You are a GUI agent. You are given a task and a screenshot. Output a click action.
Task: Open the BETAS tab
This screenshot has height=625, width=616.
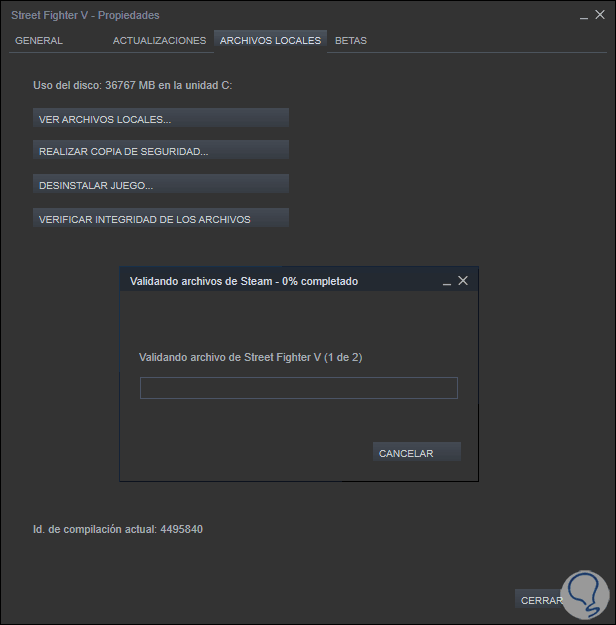[x=351, y=41]
